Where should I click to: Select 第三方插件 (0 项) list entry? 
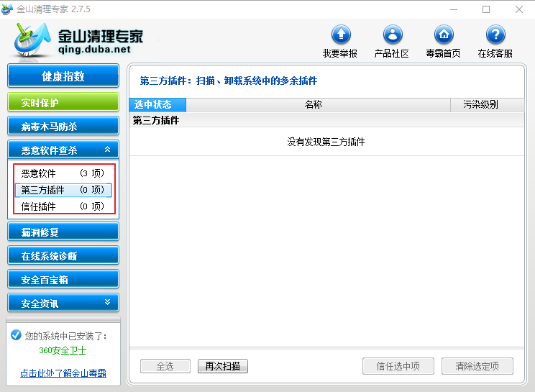[63, 190]
